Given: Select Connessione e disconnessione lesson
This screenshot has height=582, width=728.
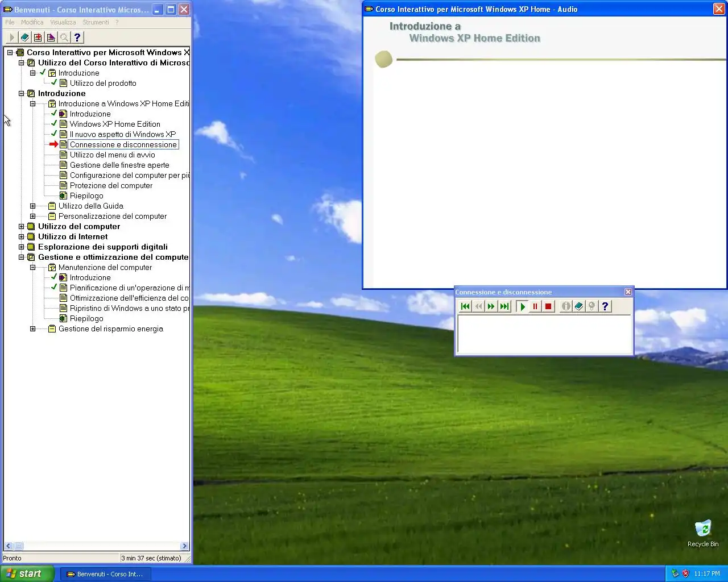Looking at the screenshot, I should click(x=123, y=144).
